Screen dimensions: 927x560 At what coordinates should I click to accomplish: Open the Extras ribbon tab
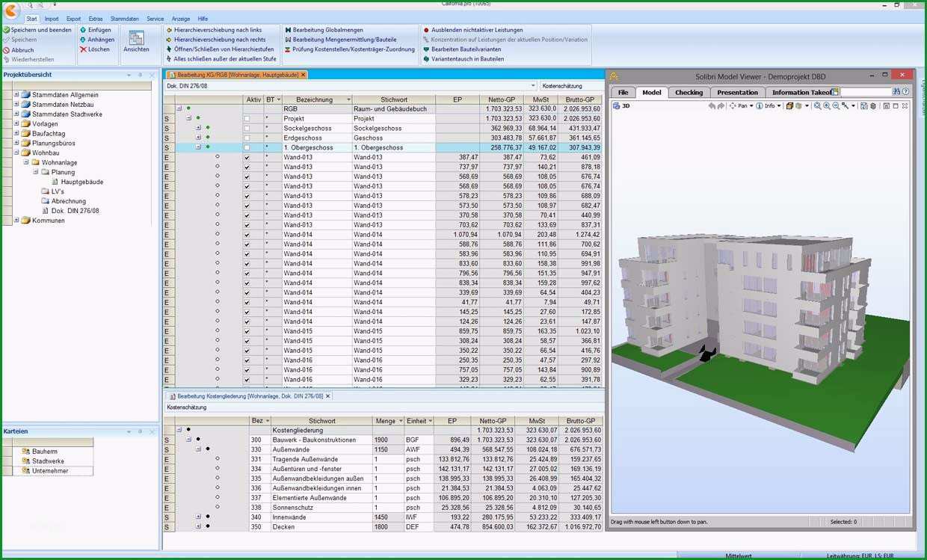(96, 19)
